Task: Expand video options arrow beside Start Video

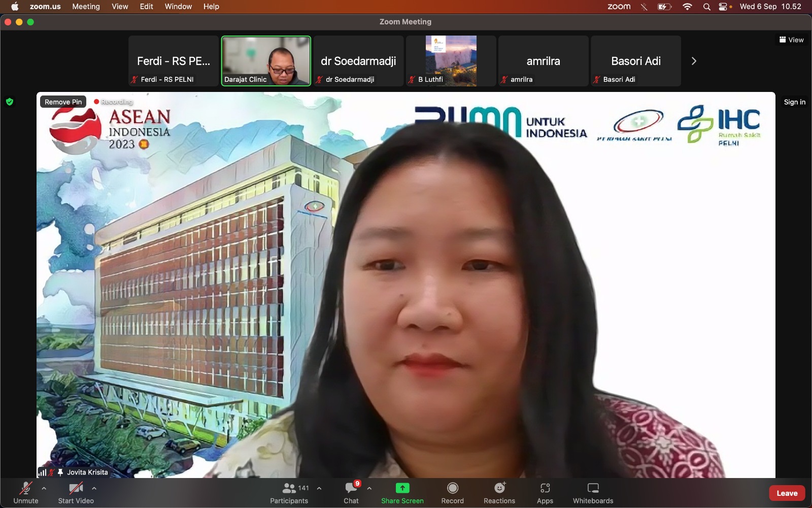Action: coord(94,488)
